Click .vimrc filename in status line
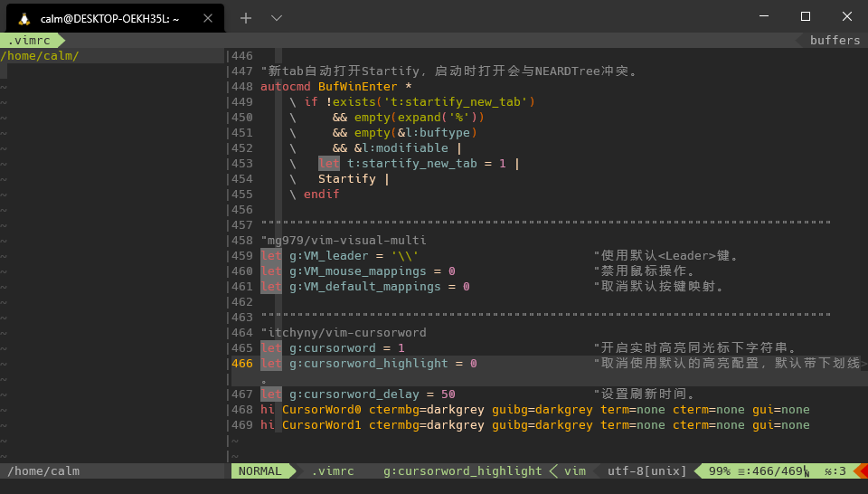Viewport: 868px width, 494px height. point(333,471)
